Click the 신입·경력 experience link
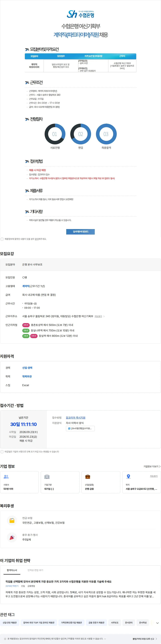This screenshot has width=161, height=644. [27, 368]
